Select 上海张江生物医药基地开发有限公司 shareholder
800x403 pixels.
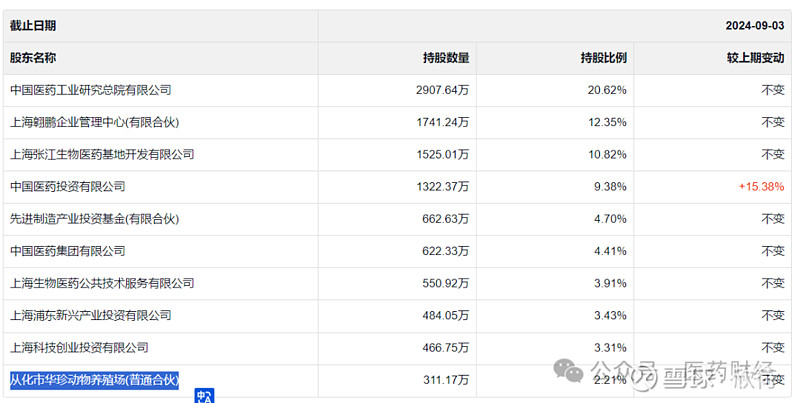pos(102,155)
